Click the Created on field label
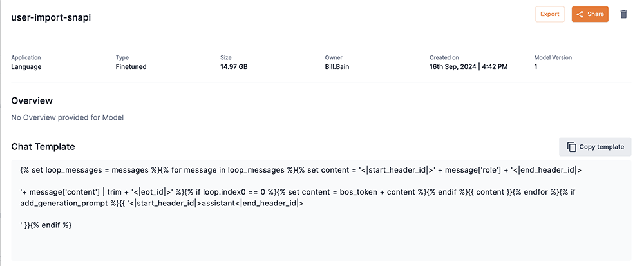This screenshot has height=266, width=644. (x=445, y=57)
